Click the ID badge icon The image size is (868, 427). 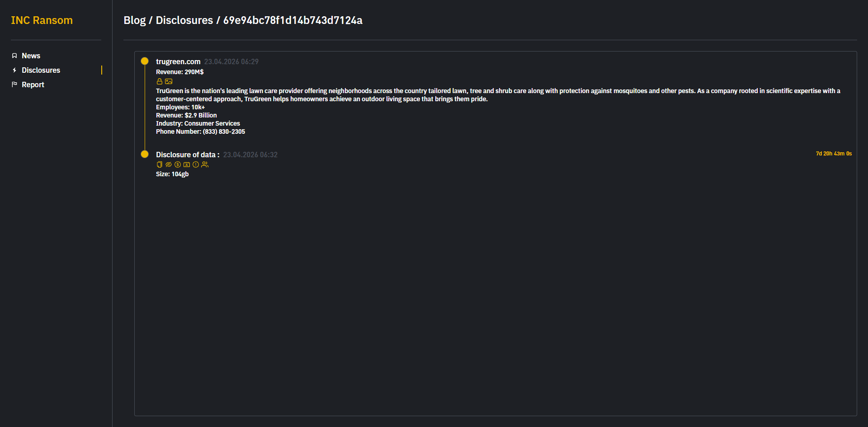[x=187, y=164]
